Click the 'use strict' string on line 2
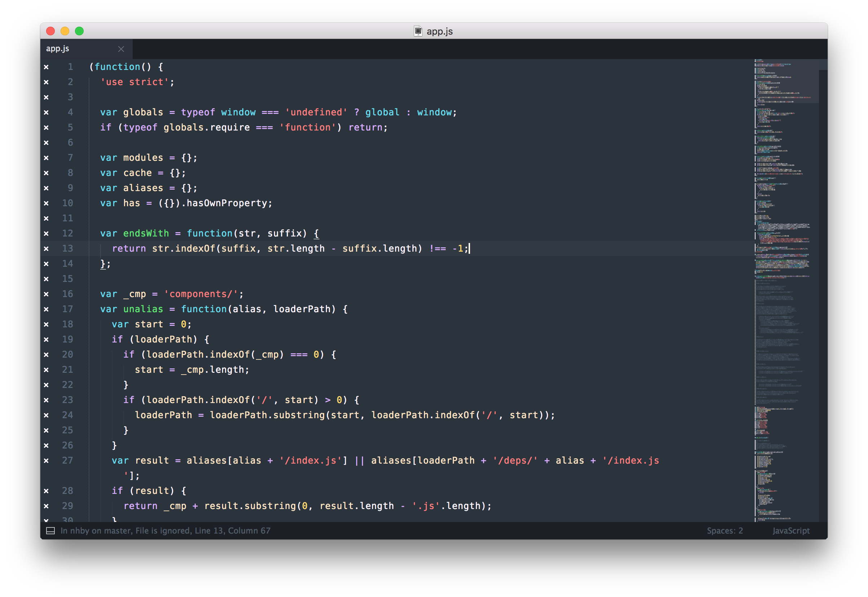This screenshot has height=597, width=868. point(134,82)
